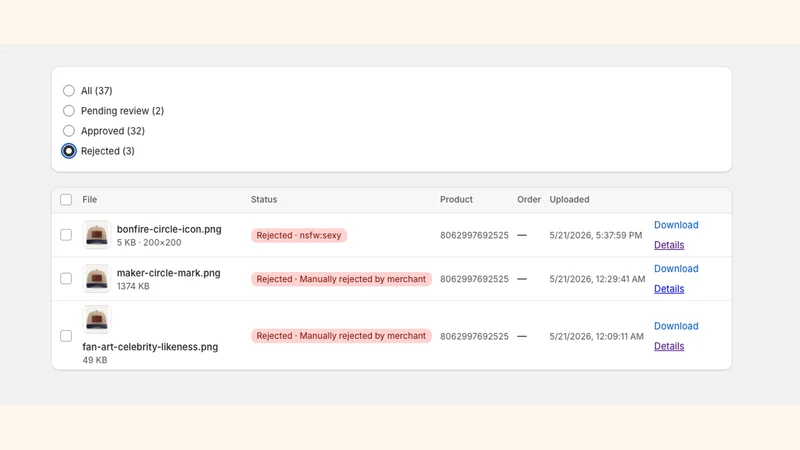Click the upload time 5/21/2026, 12:09:11 AM
This screenshot has width=800, height=450.
(x=596, y=336)
